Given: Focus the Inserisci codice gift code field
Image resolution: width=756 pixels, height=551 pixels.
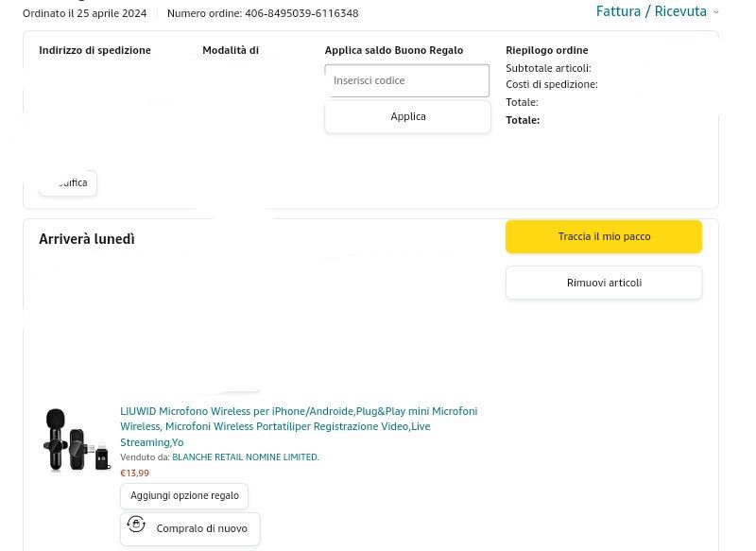Looking at the screenshot, I should (x=407, y=80).
